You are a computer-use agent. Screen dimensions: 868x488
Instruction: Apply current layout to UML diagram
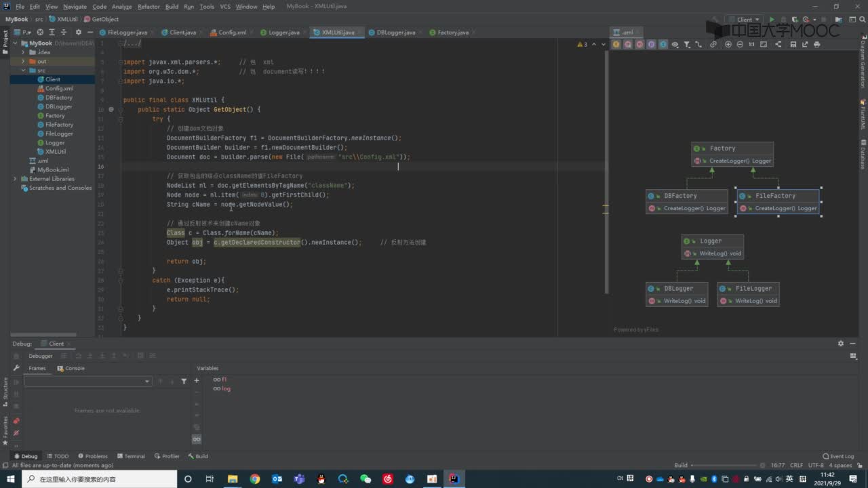[x=778, y=44]
